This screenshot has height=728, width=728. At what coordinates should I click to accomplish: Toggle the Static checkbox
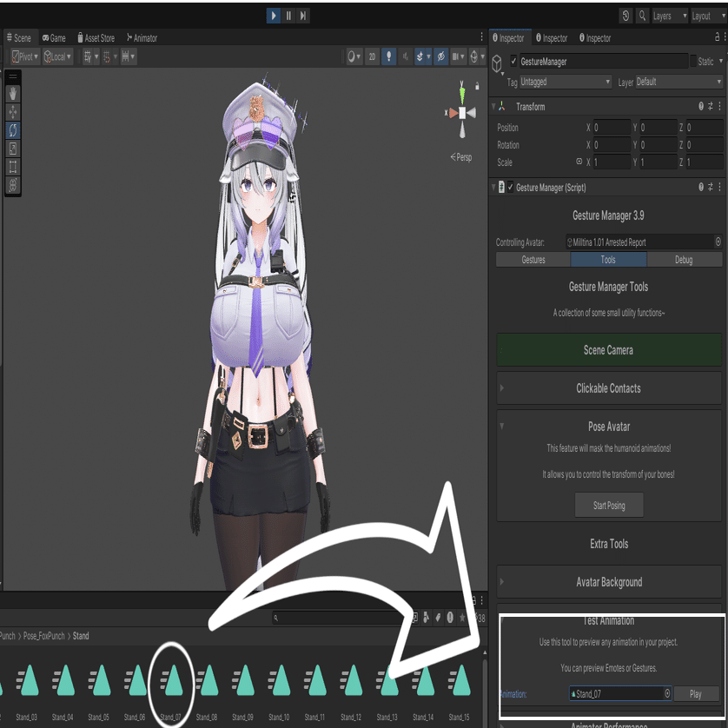[x=693, y=61]
